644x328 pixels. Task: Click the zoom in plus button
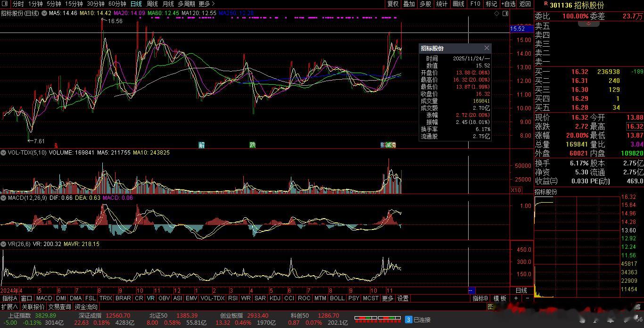coord(516,298)
